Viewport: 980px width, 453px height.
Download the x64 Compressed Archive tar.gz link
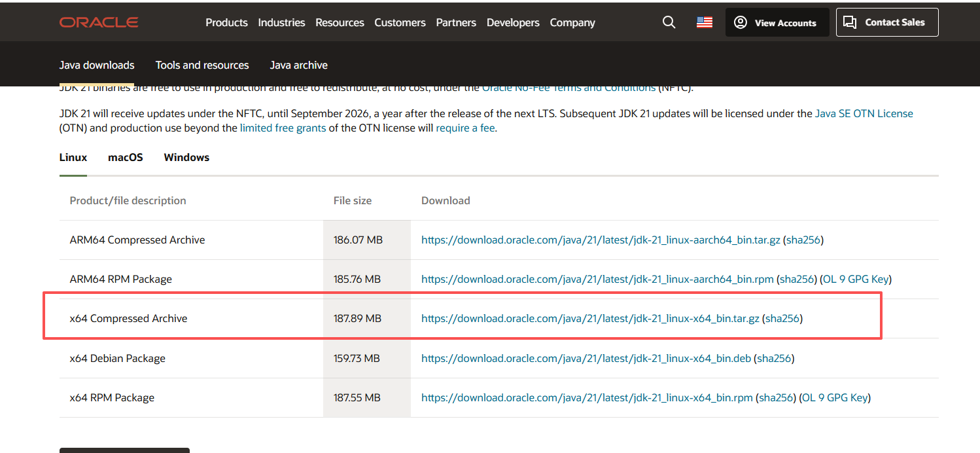[x=590, y=319]
